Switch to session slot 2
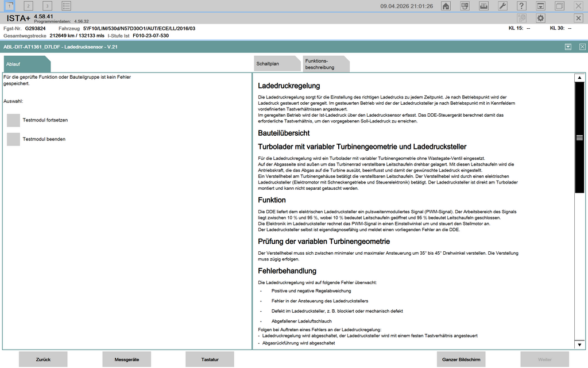The height and width of the screenshot is (368, 588). 29,6
